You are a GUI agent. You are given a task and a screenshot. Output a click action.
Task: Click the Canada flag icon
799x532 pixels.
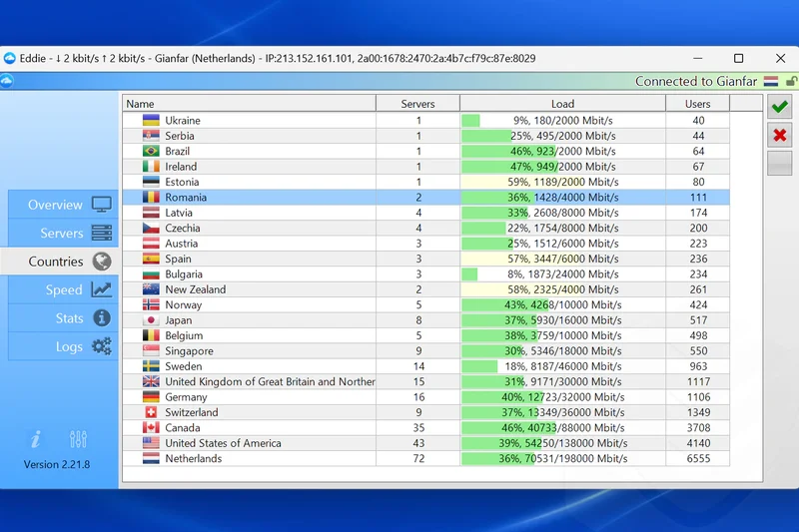click(x=151, y=427)
